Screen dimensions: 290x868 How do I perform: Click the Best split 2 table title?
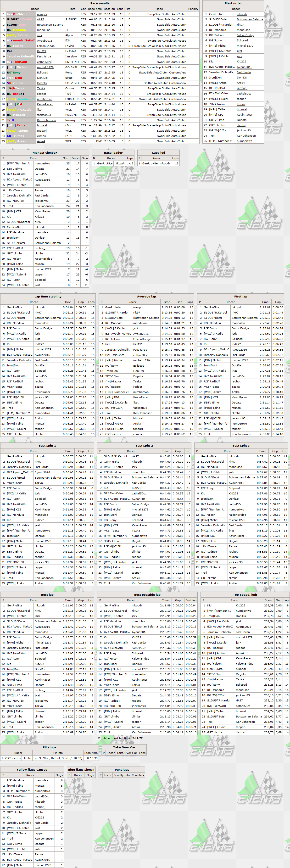144,445
